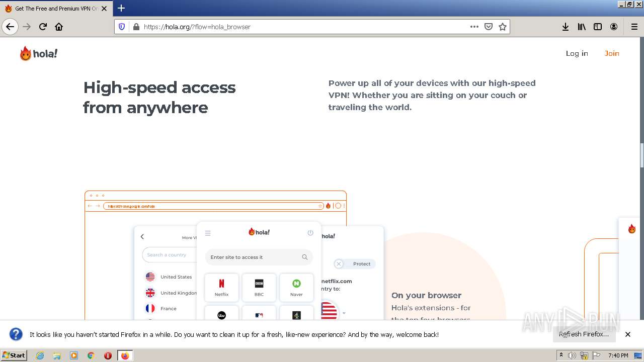
Task: Save page to Pocket
Action: pyautogui.click(x=489, y=27)
